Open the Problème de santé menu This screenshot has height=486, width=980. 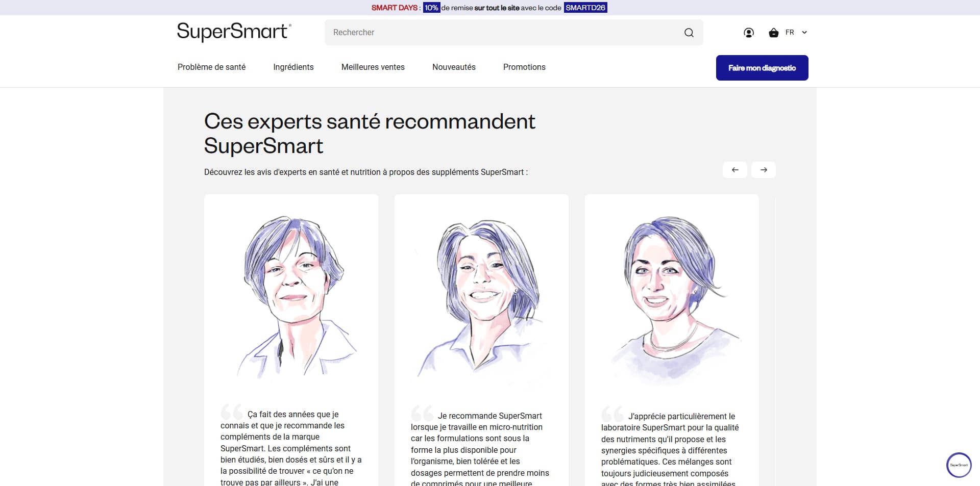(x=211, y=67)
